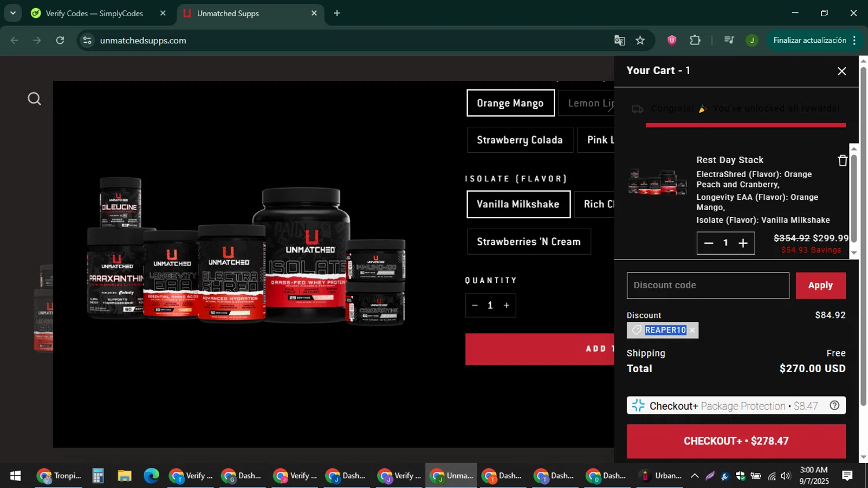Choose the Pink flavor option
Viewport: 868px width, 488px height.
597,140
